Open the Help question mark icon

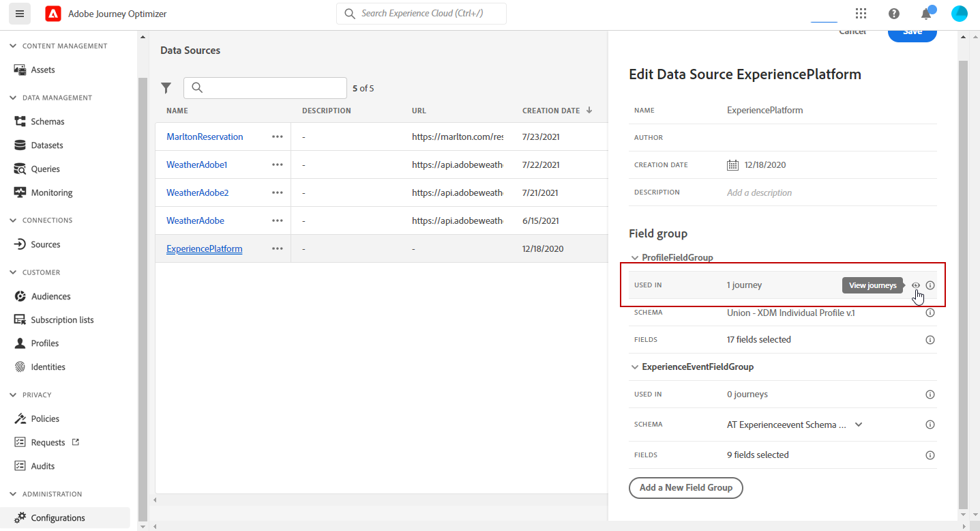(894, 14)
